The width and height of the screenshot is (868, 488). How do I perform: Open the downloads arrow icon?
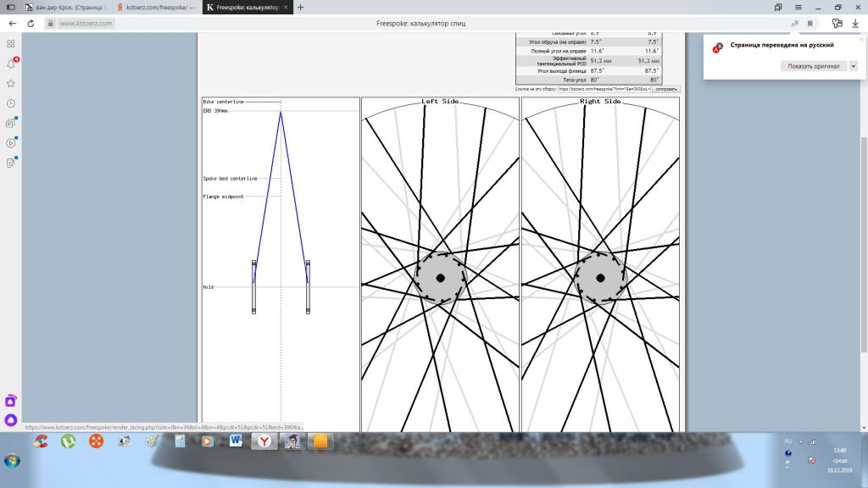pos(855,24)
